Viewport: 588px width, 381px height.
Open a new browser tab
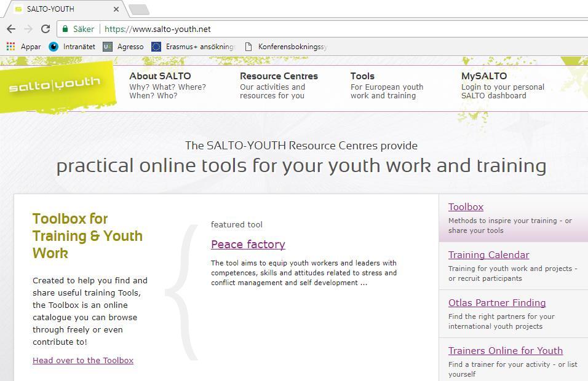click(x=139, y=9)
